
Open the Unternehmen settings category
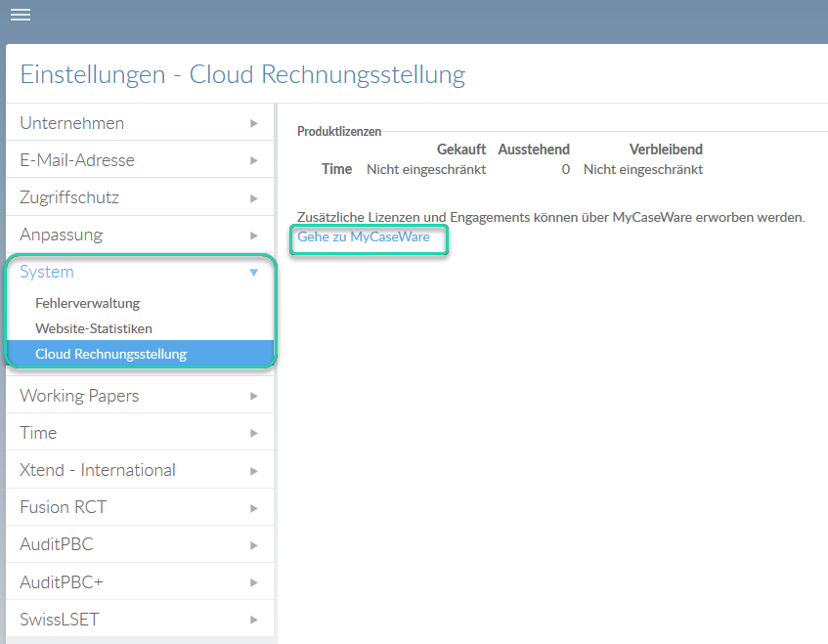pos(71,123)
